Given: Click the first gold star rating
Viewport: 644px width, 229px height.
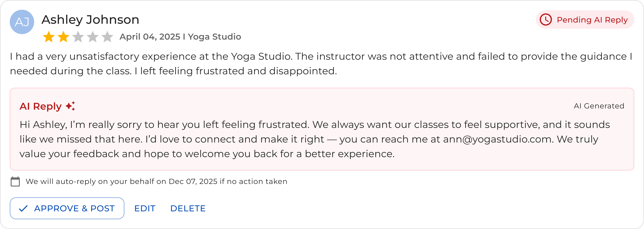Looking at the screenshot, I should click(49, 37).
